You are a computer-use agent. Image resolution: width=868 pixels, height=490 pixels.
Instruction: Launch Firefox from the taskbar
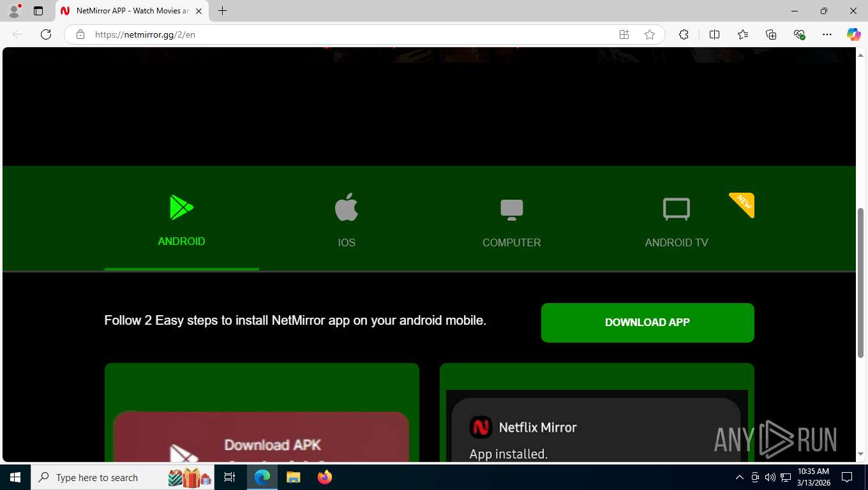(325, 477)
